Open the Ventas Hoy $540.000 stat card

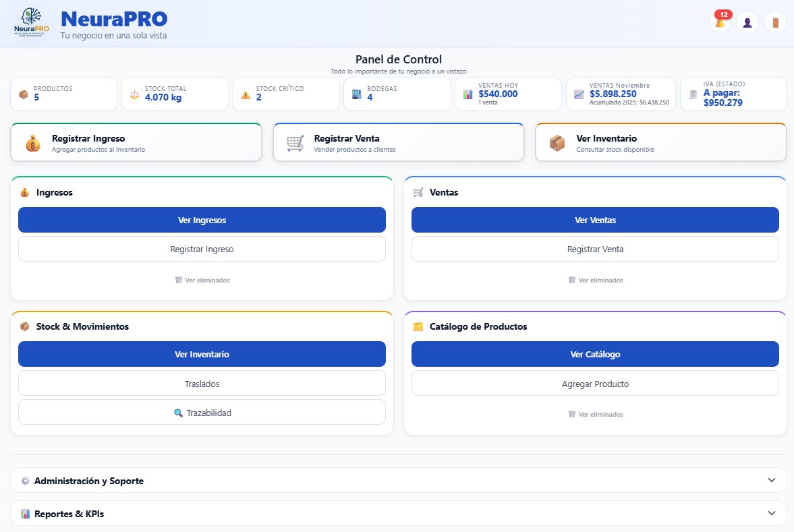click(508, 94)
